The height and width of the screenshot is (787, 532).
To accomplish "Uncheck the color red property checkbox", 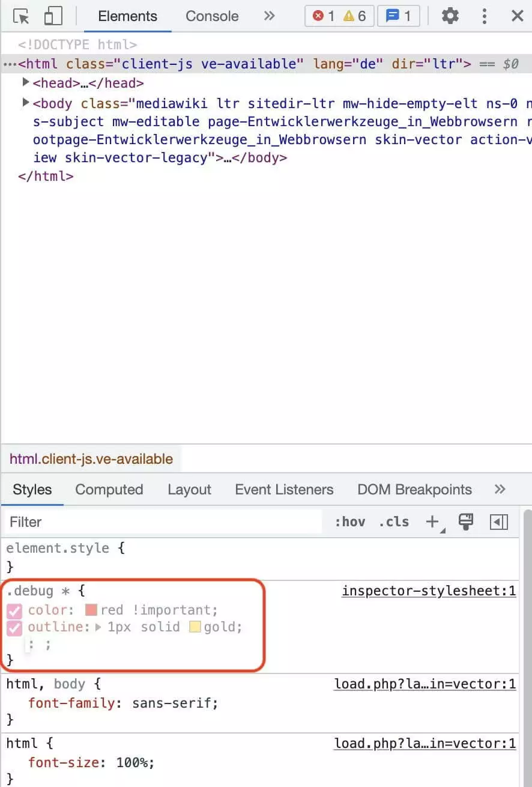I will click(14, 612).
